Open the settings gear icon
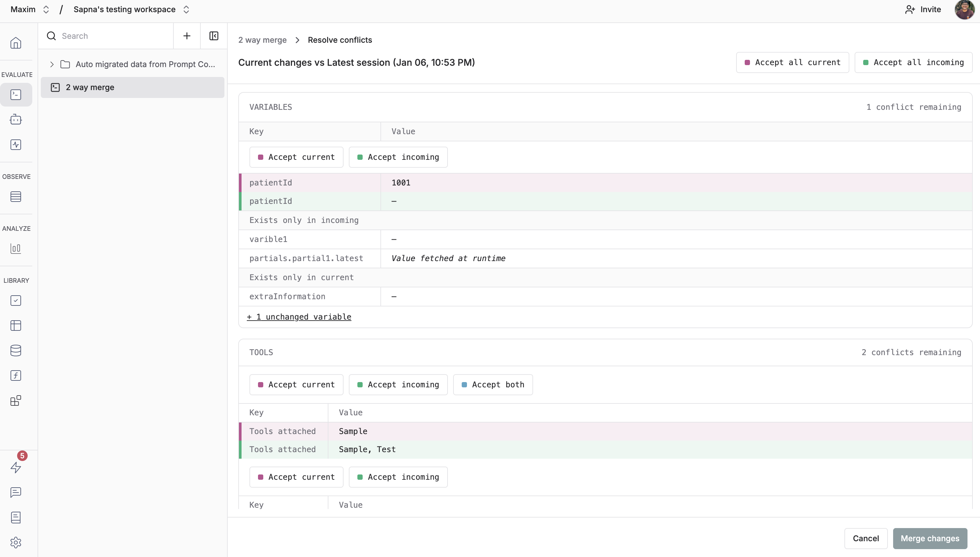The width and height of the screenshot is (980, 557). pyautogui.click(x=16, y=543)
